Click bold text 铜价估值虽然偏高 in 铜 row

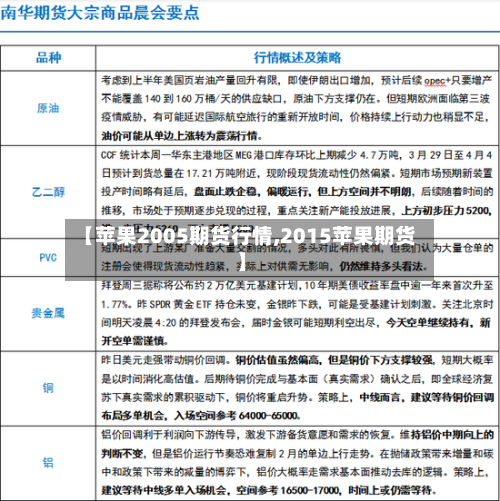click(277, 360)
